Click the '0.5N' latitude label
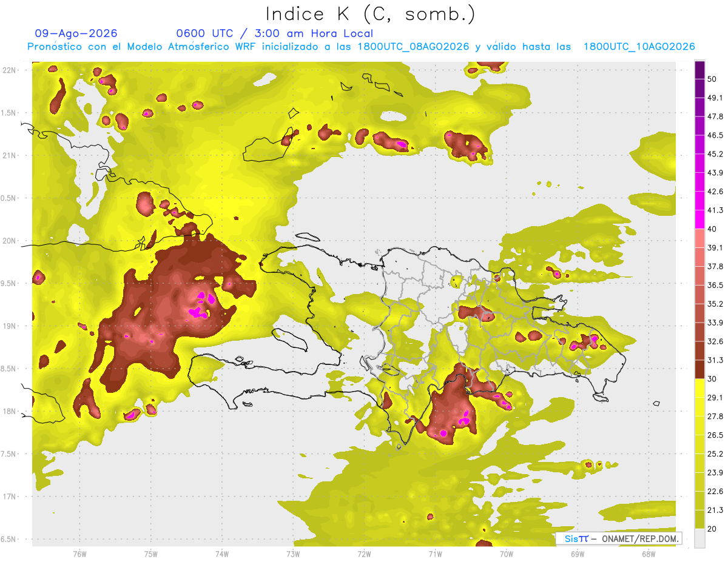This screenshot has width=728, height=562. click(9, 198)
